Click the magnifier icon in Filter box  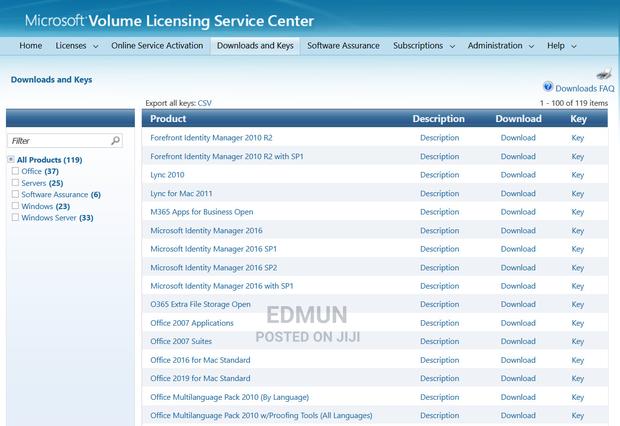point(116,141)
